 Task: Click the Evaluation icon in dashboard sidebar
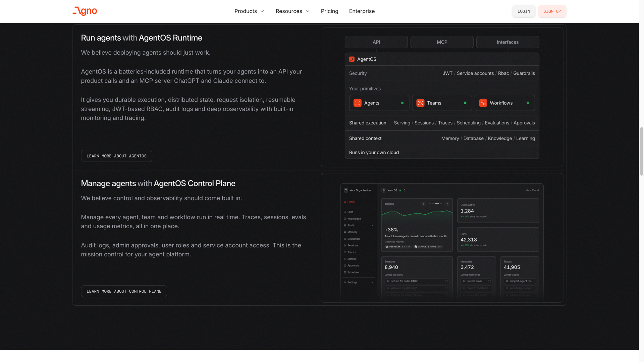(x=345, y=239)
